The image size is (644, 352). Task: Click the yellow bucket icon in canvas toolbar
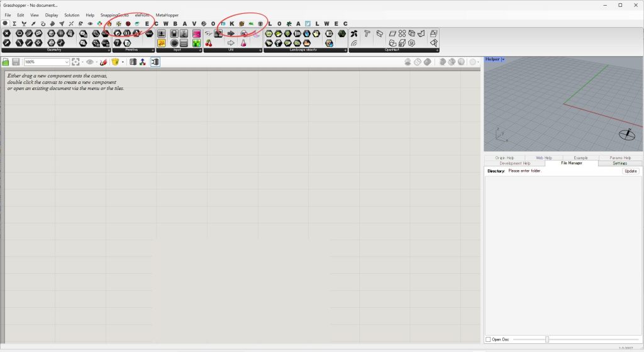click(x=115, y=62)
